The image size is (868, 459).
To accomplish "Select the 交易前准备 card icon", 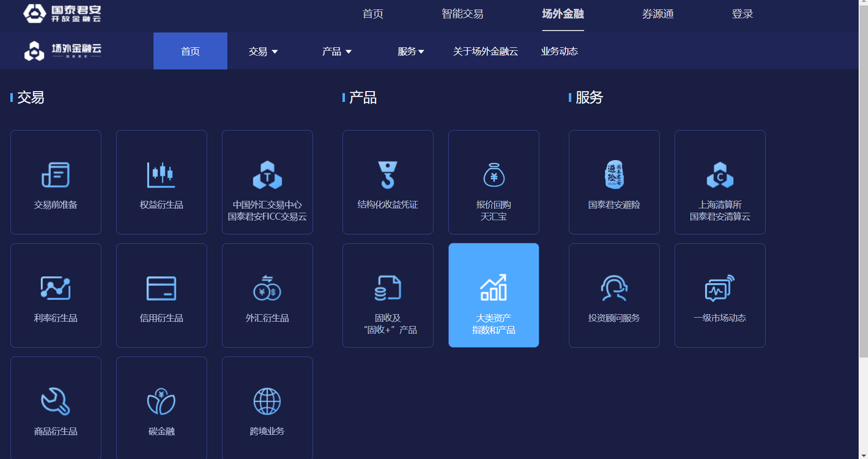I will pyautogui.click(x=55, y=175).
